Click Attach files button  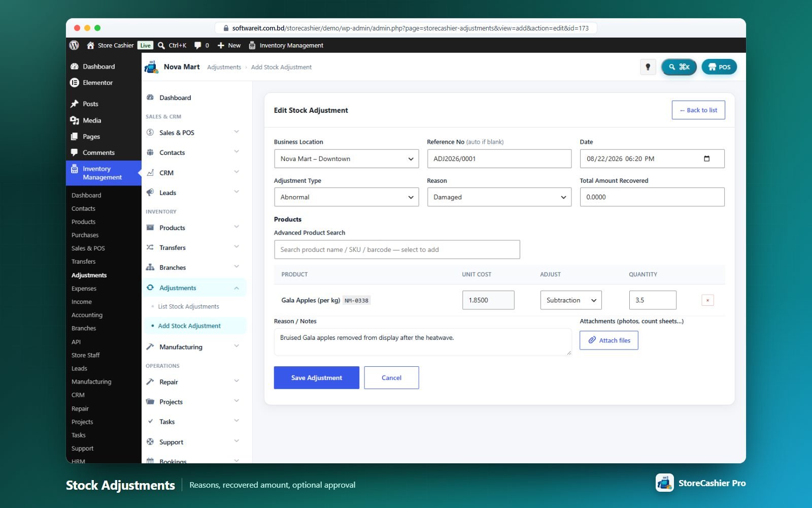coord(609,340)
